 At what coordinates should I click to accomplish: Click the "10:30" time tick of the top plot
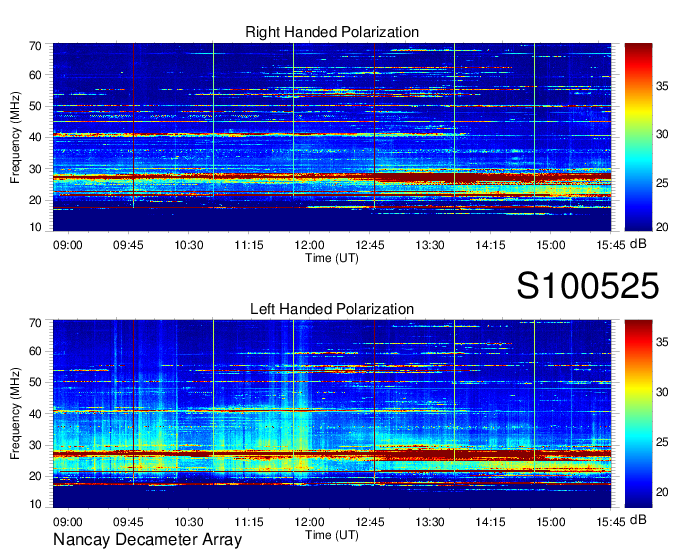coord(189,245)
